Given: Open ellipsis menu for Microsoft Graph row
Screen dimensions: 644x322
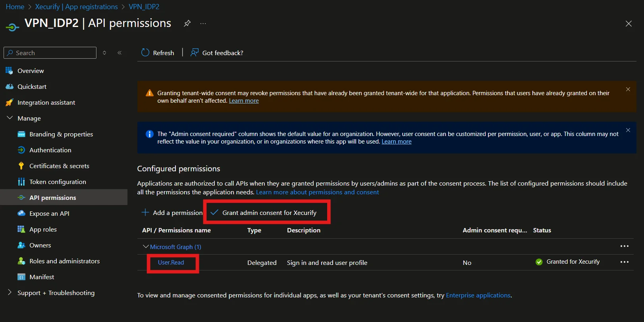Looking at the screenshot, I should point(625,246).
